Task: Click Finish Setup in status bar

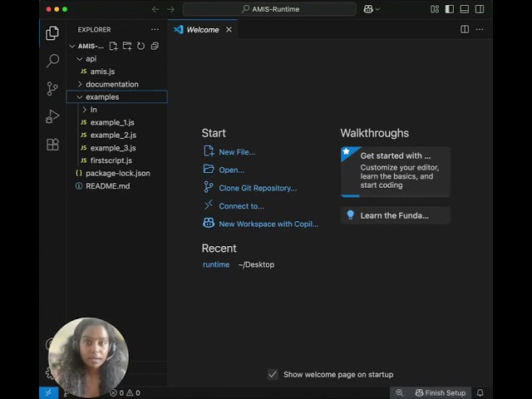Action: click(x=441, y=393)
